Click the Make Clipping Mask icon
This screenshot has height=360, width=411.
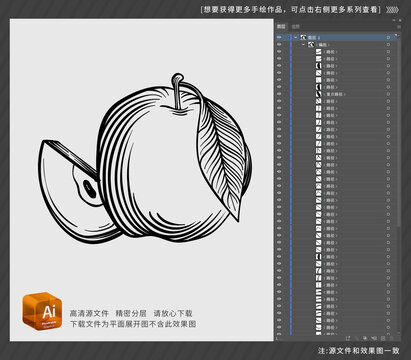click(x=365, y=338)
